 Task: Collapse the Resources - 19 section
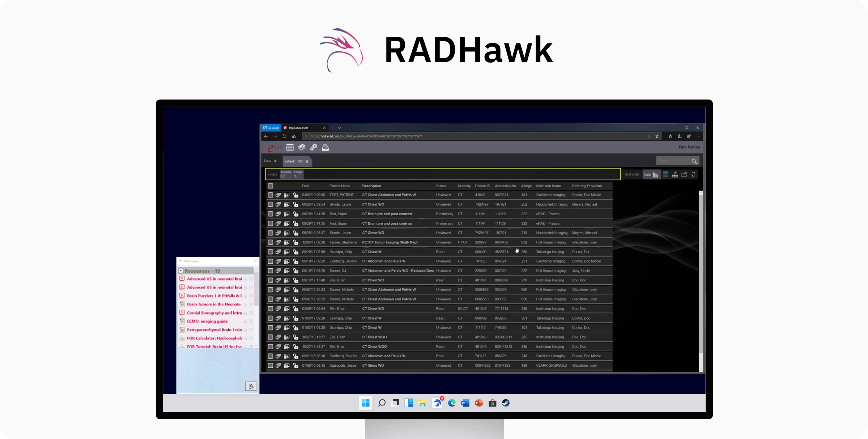pos(181,271)
